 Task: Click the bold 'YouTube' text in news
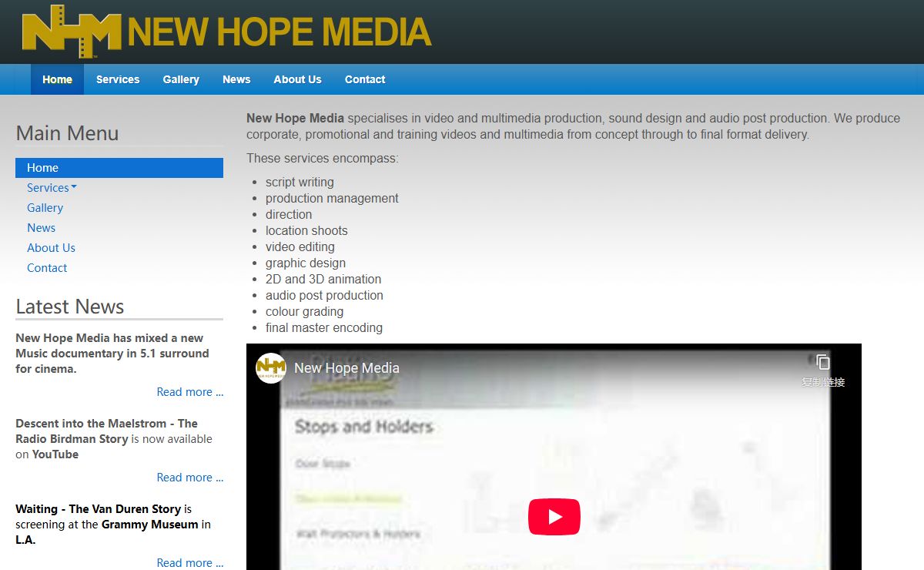coord(55,454)
